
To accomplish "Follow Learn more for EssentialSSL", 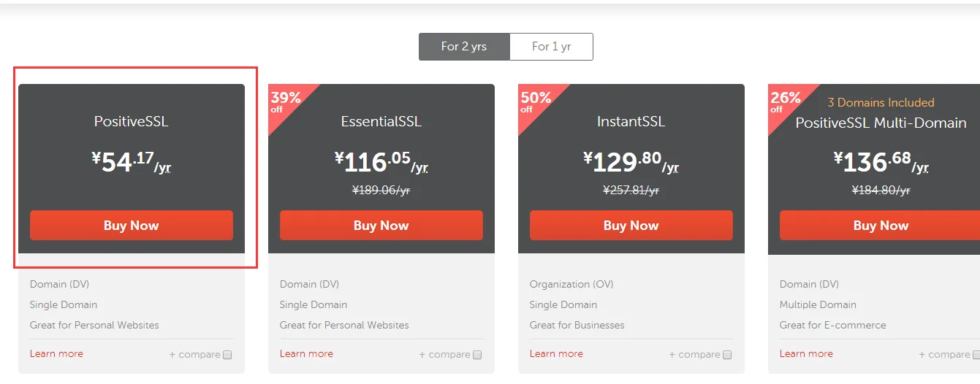I will click(306, 354).
